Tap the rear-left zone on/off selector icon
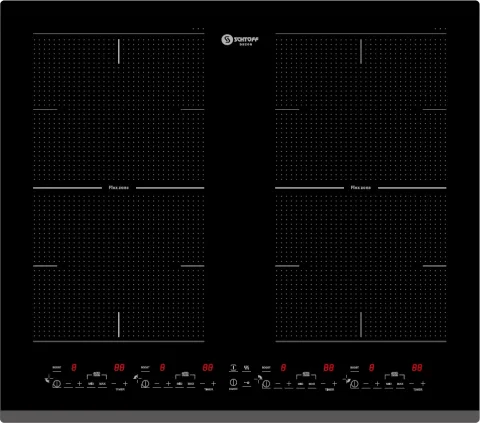Screen dimensions: 480x423 145,384
